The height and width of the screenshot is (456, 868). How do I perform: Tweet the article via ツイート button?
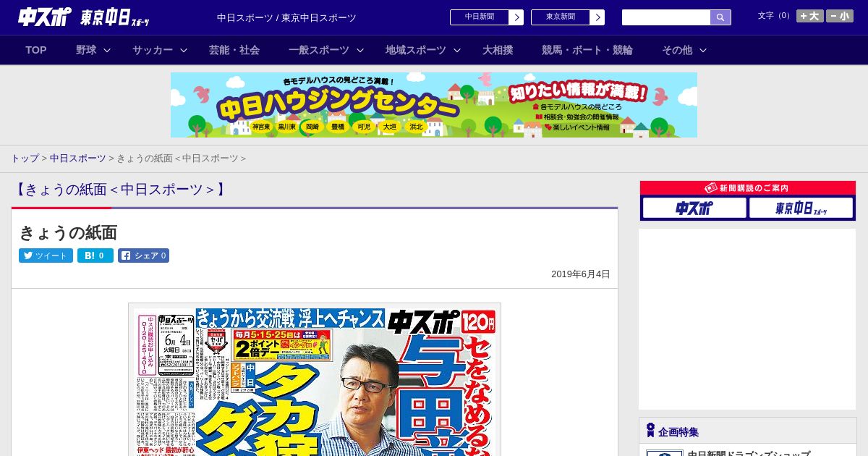pos(46,256)
